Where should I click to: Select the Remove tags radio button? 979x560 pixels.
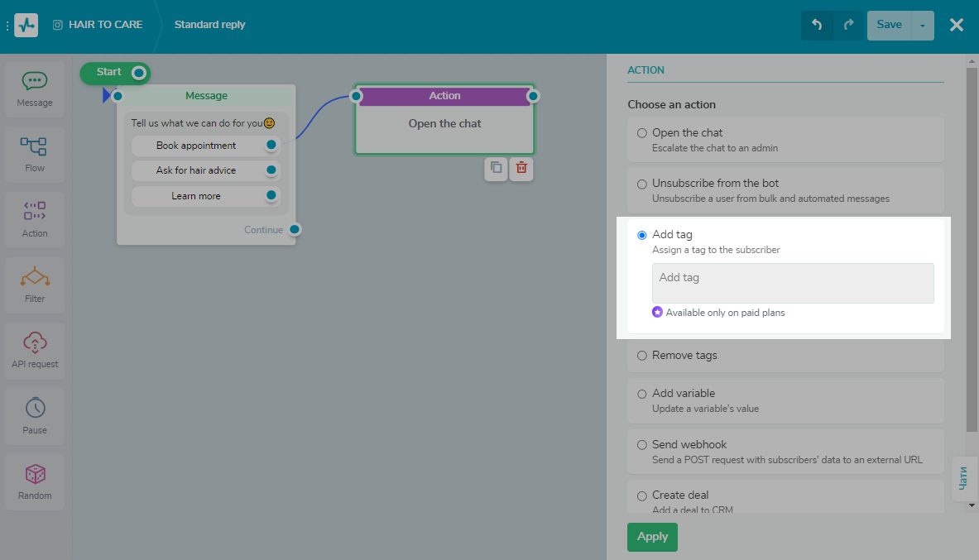pos(642,356)
